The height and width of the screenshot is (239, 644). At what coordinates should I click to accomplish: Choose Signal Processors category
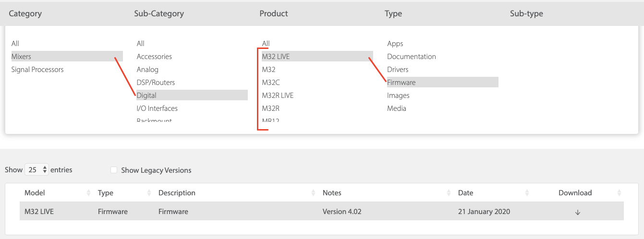coord(37,70)
